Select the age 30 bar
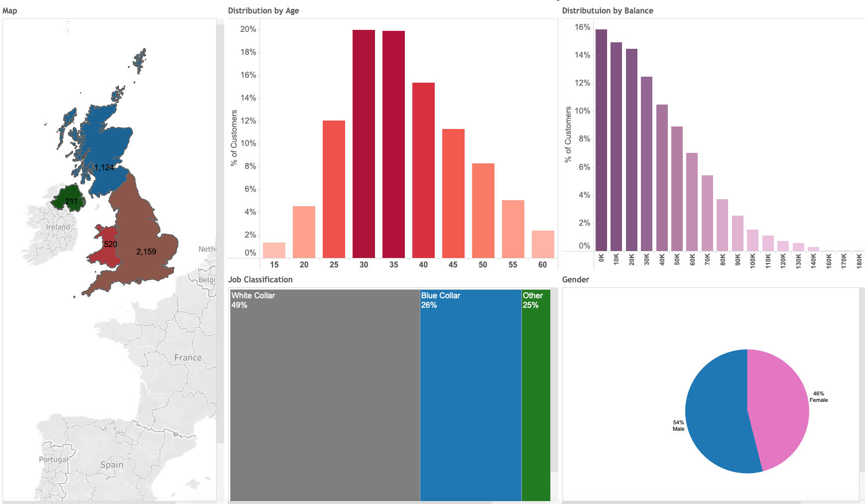The height and width of the screenshot is (504, 865). [364, 143]
